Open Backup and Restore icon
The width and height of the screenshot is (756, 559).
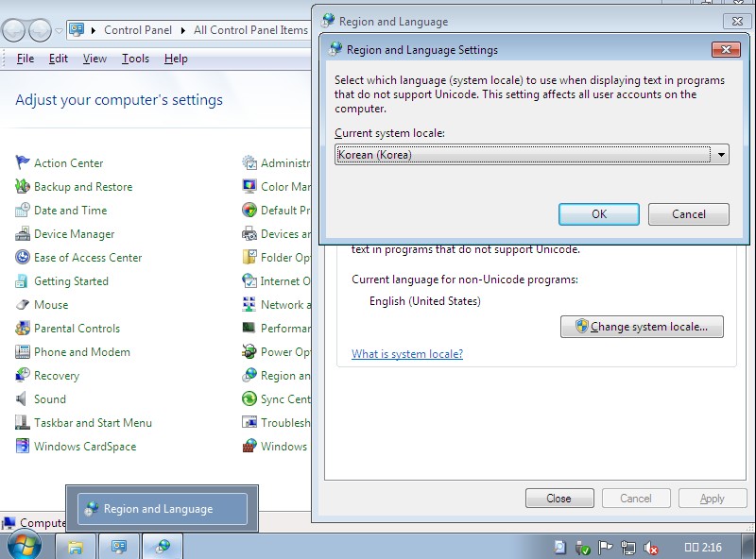click(22, 187)
